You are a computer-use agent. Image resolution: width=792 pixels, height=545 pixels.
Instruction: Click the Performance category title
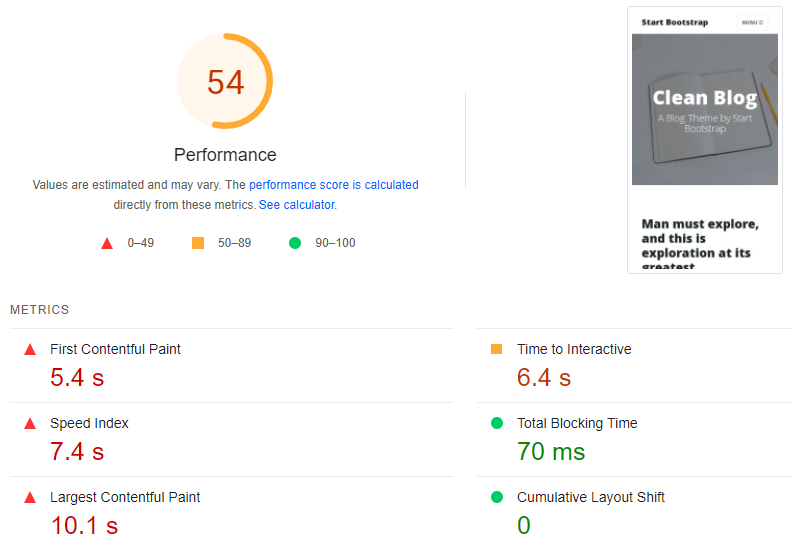[x=225, y=155]
